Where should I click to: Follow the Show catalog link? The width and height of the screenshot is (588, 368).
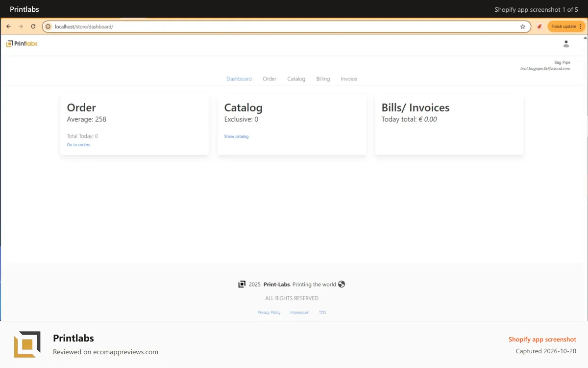pyautogui.click(x=236, y=136)
